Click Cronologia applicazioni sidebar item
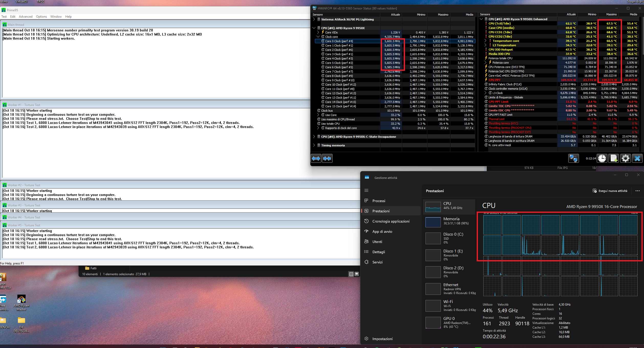 [x=391, y=221]
